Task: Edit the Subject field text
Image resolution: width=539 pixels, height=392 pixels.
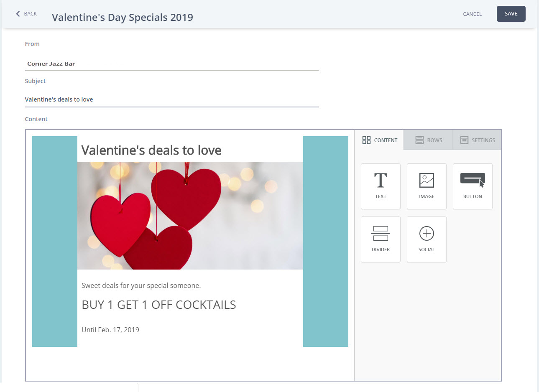Action: tap(171, 99)
